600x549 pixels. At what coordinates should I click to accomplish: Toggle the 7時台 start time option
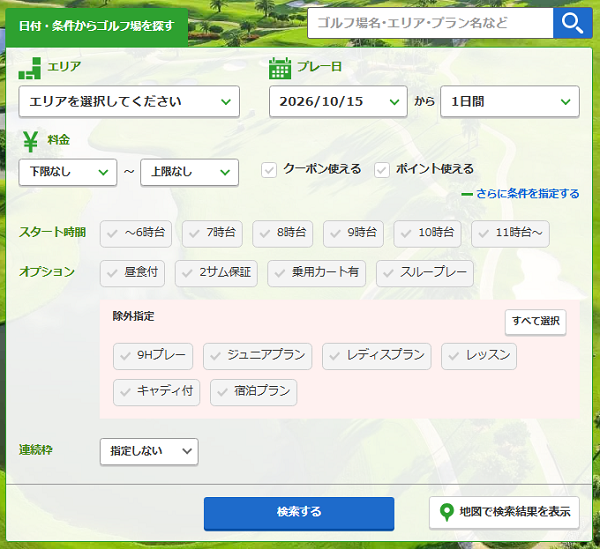point(212,234)
